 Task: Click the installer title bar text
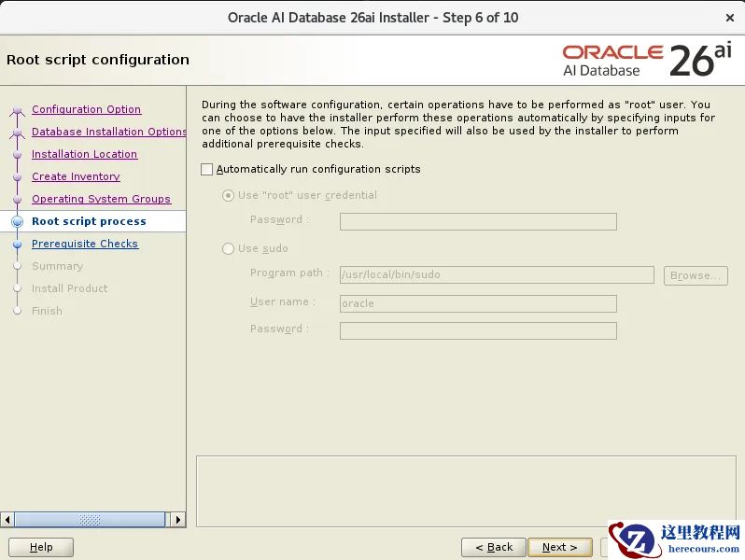tap(373, 18)
